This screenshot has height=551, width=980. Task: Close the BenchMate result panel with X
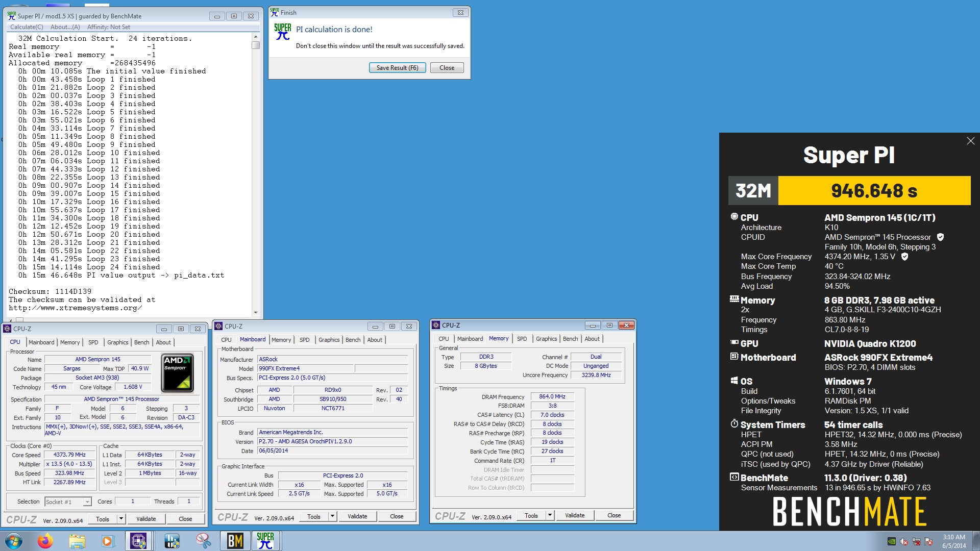tap(970, 141)
